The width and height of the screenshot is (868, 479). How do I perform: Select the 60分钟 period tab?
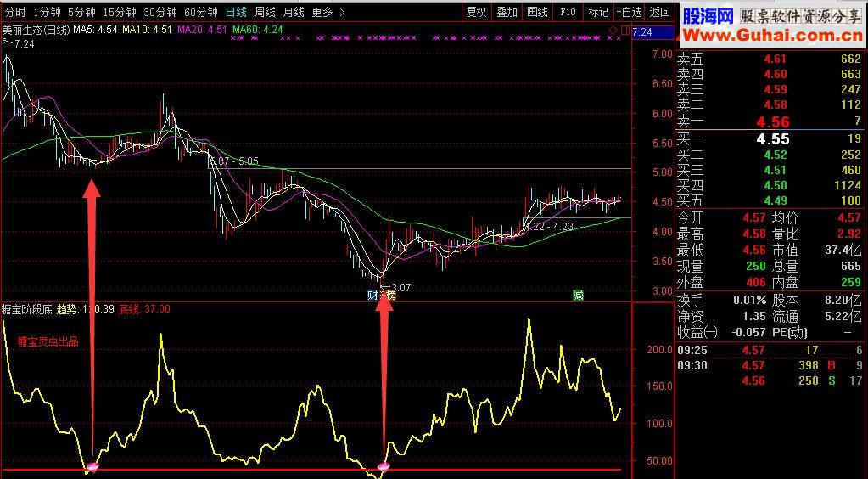(x=201, y=12)
